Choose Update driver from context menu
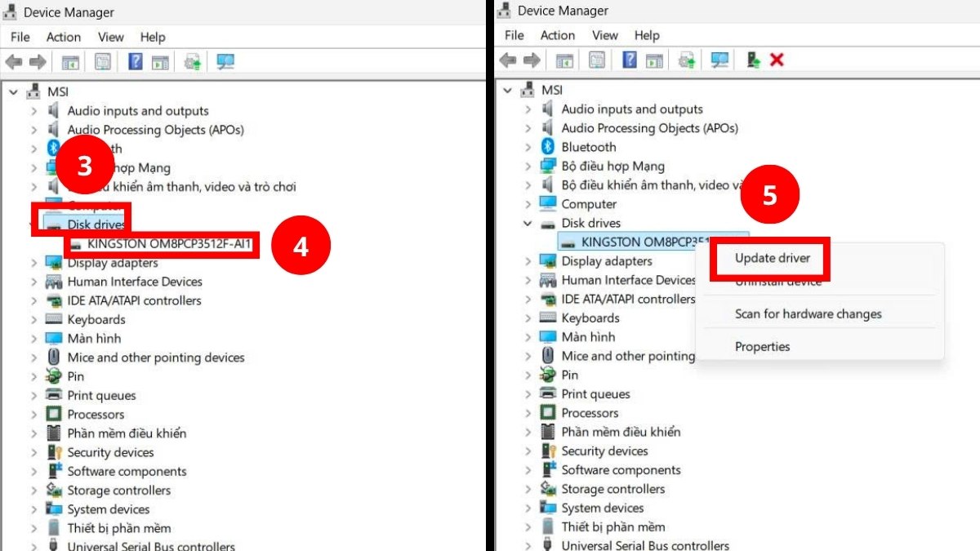Viewport: 980px width, 551px height. point(773,258)
